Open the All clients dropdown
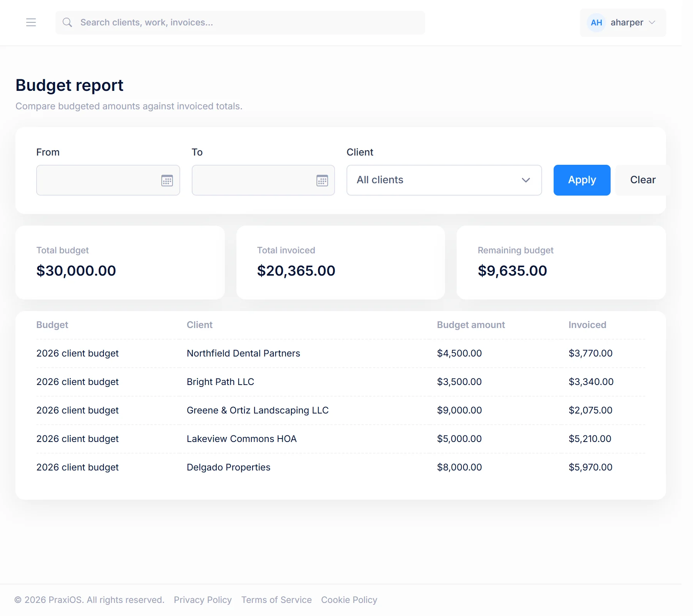 point(444,180)
